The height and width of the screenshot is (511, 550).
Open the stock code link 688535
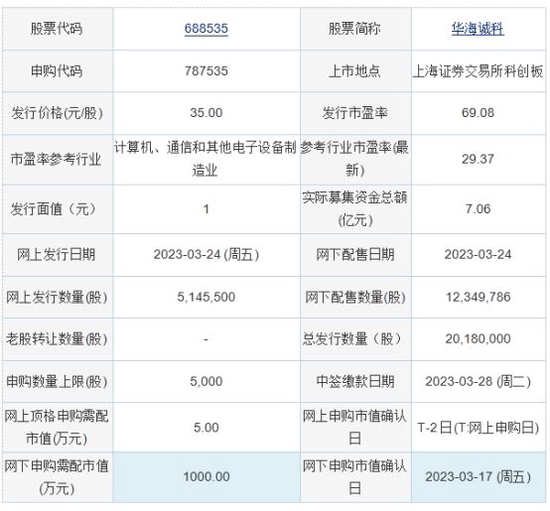click(206, 28)
